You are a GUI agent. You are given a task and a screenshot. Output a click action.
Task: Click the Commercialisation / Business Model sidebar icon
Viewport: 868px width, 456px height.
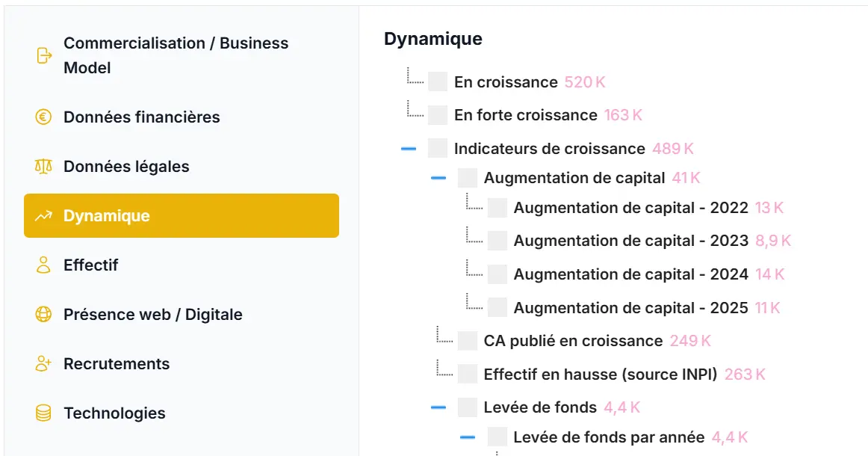pyautogui.click(x=43, y=55)
